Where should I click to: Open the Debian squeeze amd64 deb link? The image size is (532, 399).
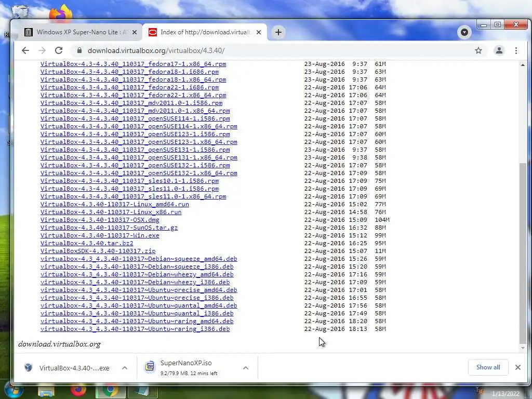[x=139, y=259]
